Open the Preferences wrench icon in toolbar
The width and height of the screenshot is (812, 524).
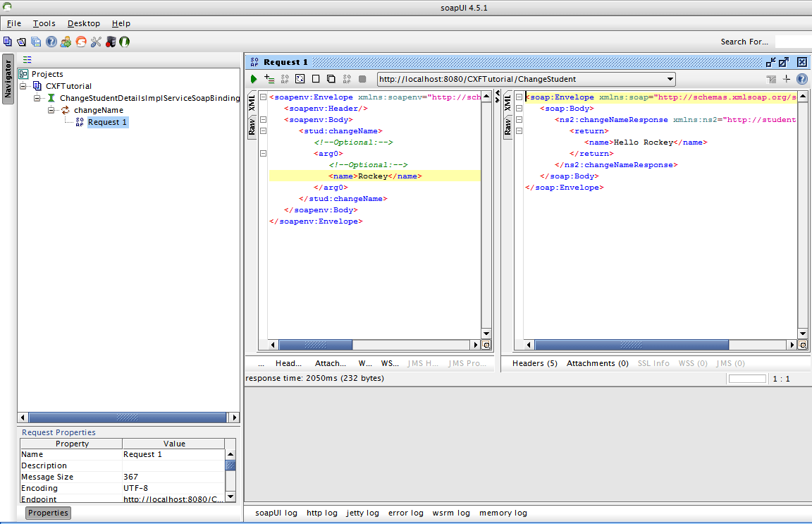click(x=96, y=42)
